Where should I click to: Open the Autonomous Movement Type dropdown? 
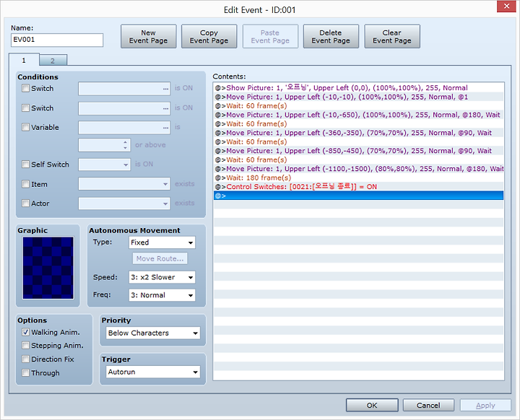click(x=162, y=242)
